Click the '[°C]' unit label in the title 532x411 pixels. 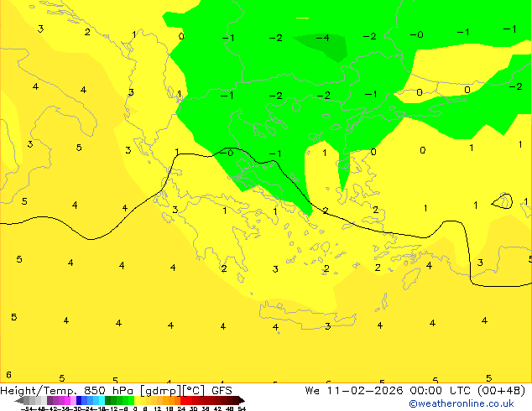pyautogui.click(x=194, y=391)
